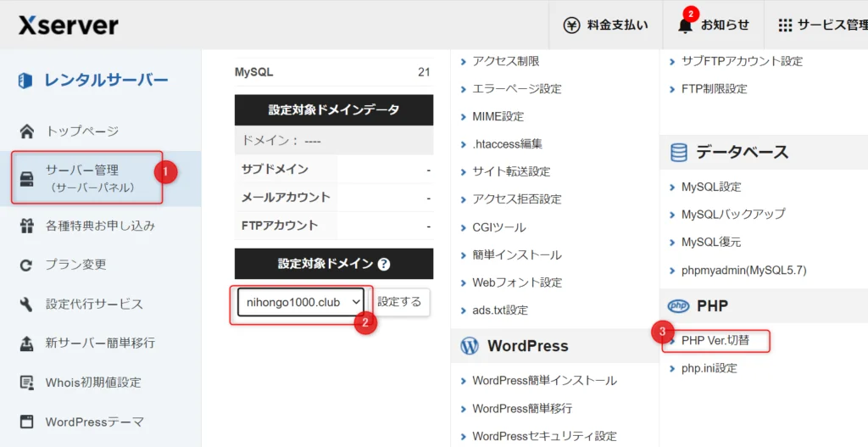Click the refresh icon beside プラン変更
Viewport: 868px width, 447px height.
point(26,265)
